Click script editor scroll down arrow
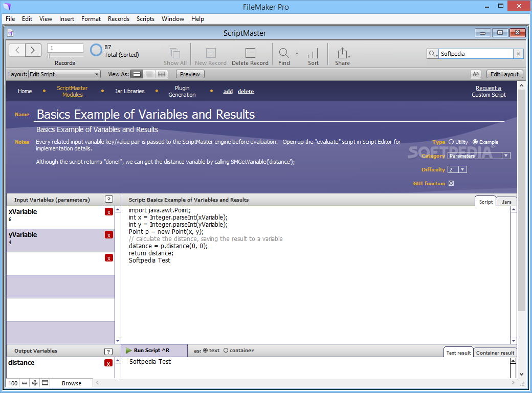Image resolution: width=532 pixels, height=393 pixels. (514, 340)
